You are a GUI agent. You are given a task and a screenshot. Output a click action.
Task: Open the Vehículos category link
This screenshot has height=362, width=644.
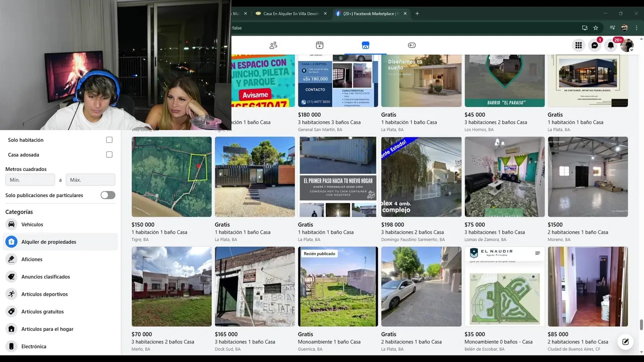pyautogui.click(x=32, y=224)
